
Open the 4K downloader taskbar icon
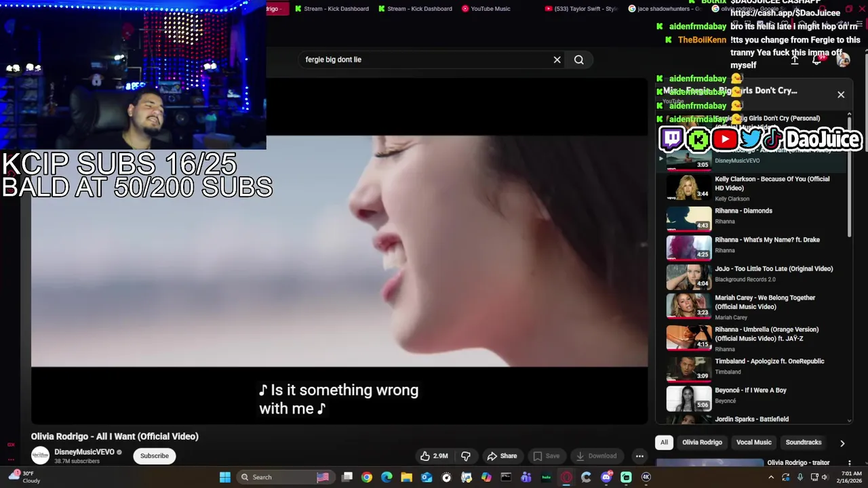pyautogui.click(x=646, y=477)
